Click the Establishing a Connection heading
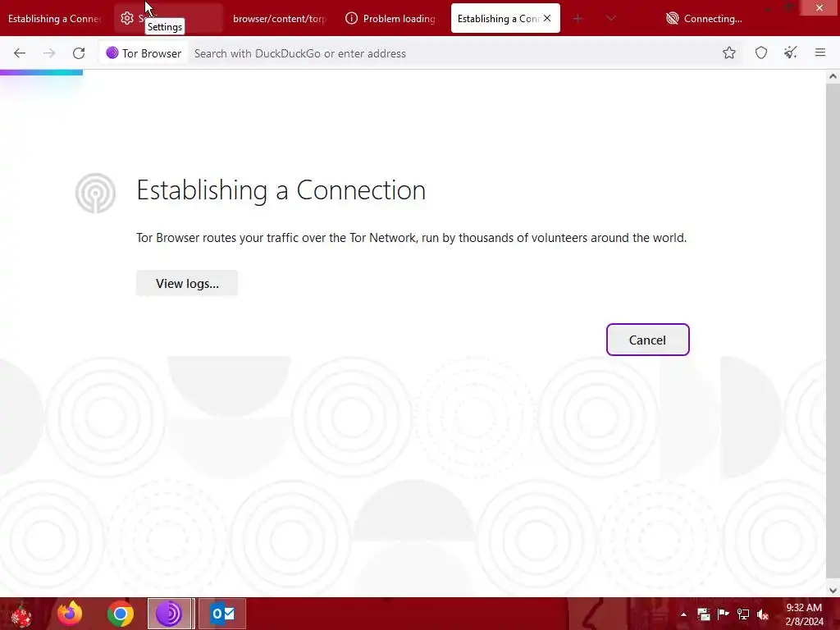 281,189
